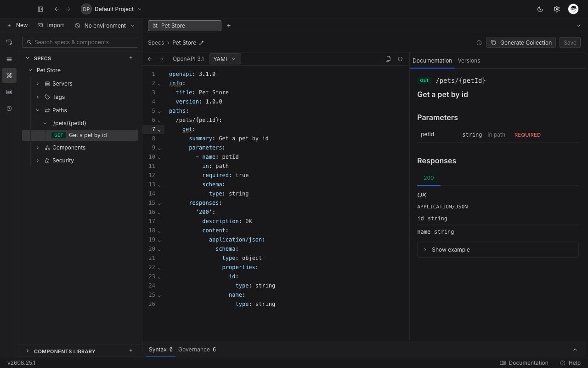The image size is (588, 368).
Task: Edit the Pet Store name pencil icon
Action: 201,43
